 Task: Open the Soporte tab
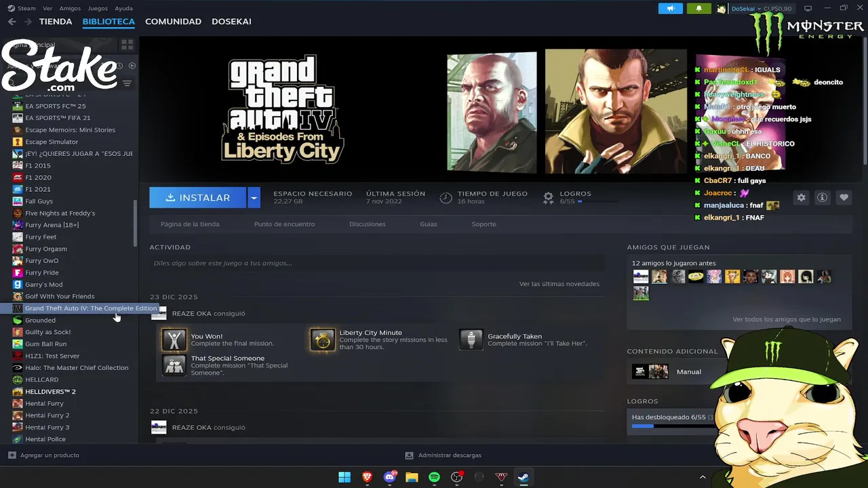coord(484,224)
